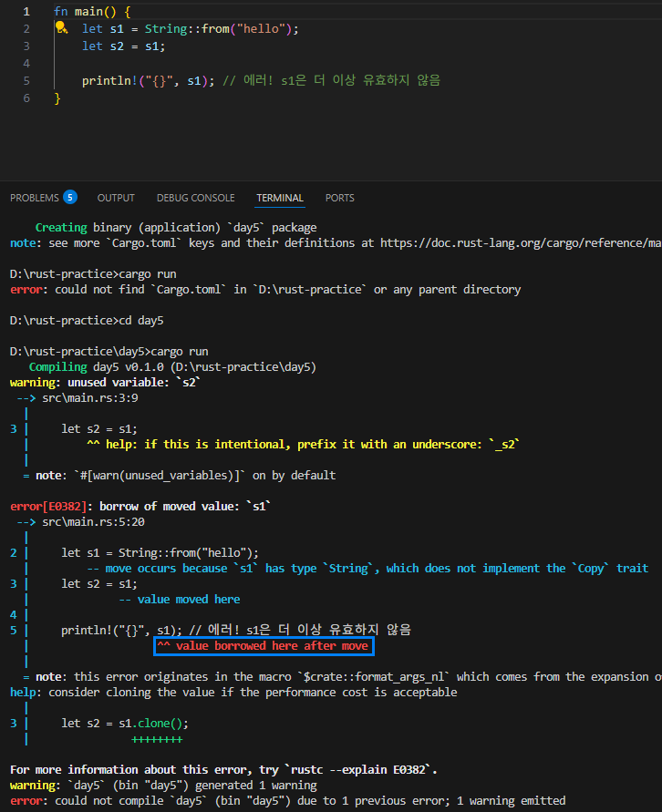Click 'could not find Cargo.toml' error line
The height and width of the screenshot is (812, 662).
[265, 290]
